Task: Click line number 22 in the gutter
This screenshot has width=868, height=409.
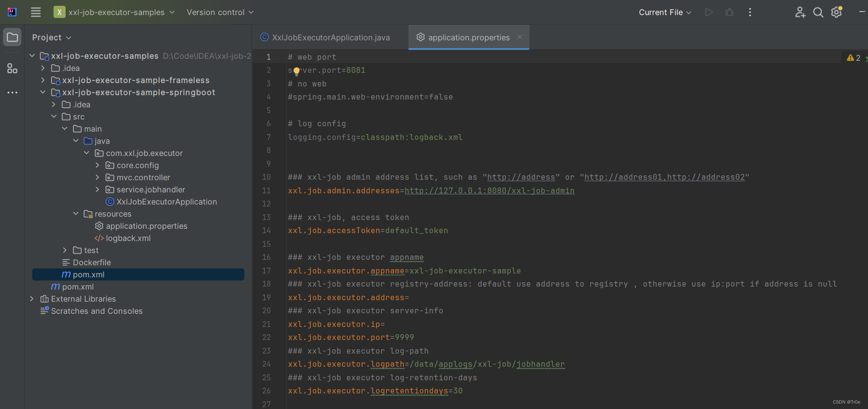Action: [266, 337]
